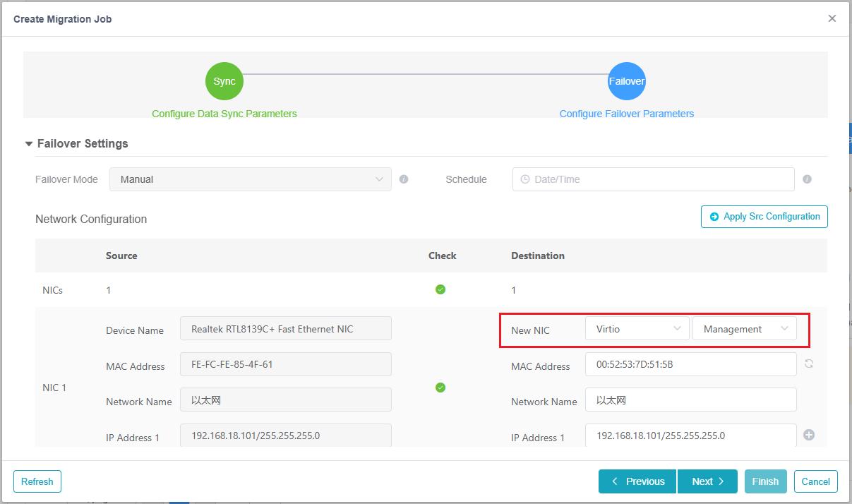The height and width of the screenshot is (504, 852).
Task: Click the Check column header
Action: pos(443,256)
